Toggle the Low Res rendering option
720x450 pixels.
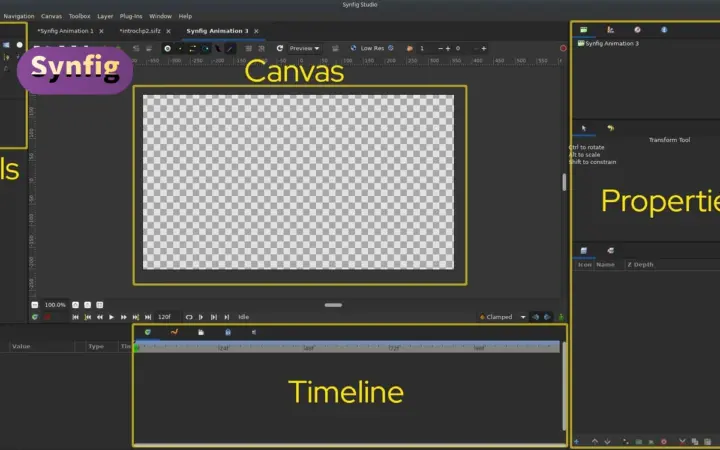(x=372, y=48)
